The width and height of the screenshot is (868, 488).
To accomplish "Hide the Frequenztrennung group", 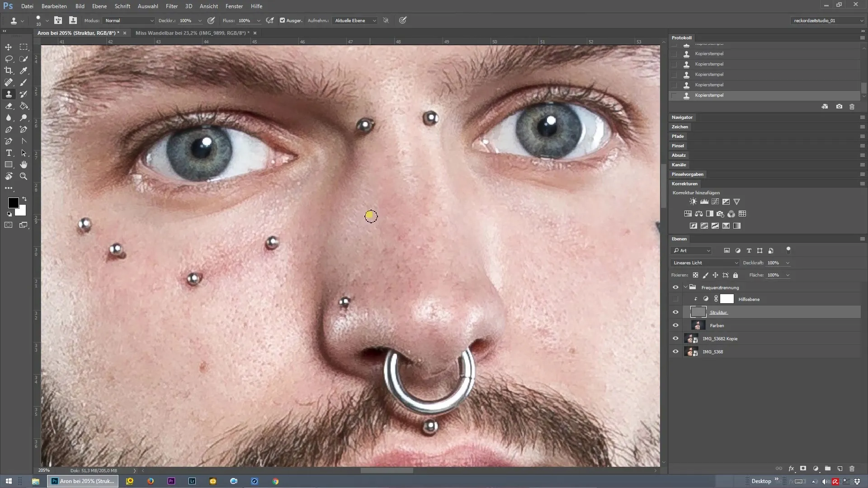I will point(675,287).
